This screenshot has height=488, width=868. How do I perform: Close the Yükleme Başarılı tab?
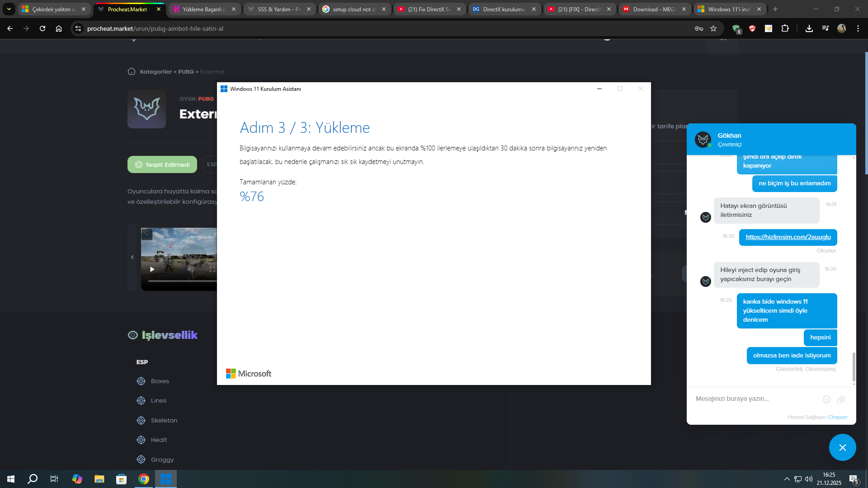(x=234, y=9)
